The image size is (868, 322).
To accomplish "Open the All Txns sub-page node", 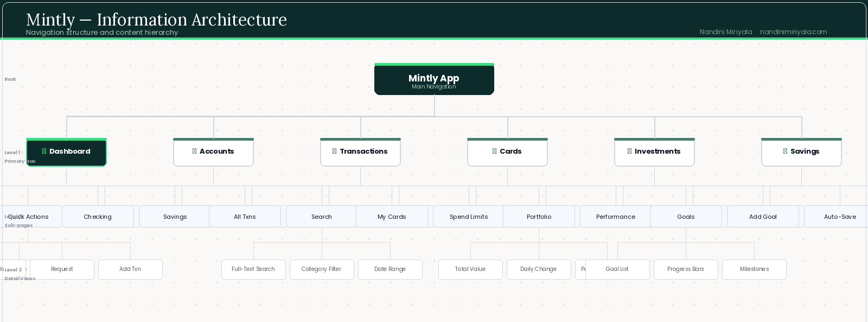I will [x=245, y=217].
